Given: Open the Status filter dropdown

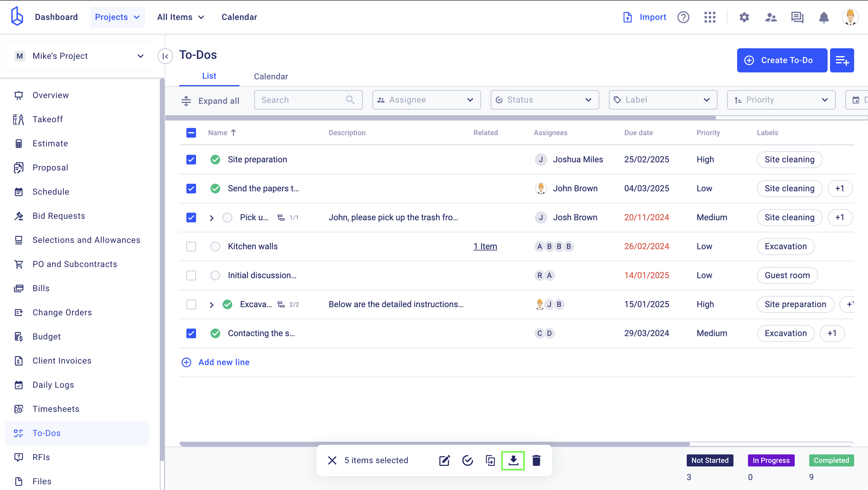Looking at the screenshot, I should (x=544, y=100).
